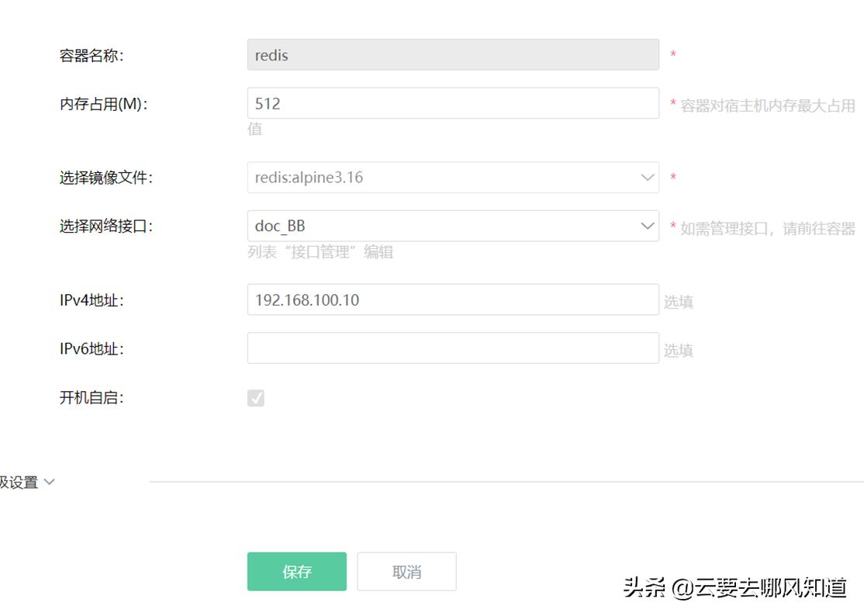864x616 pixels.
Task: Click the empty IPv6地址 input field
Action: 453,348
